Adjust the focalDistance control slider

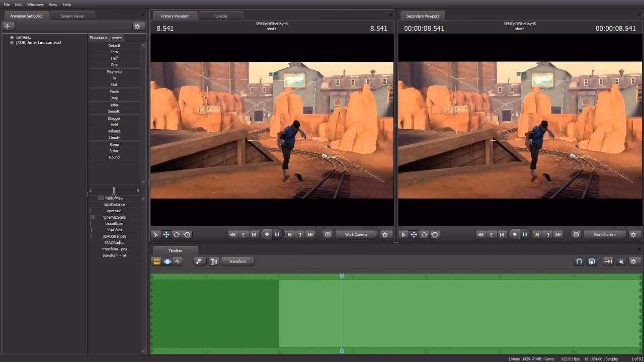tap(114, 205)
